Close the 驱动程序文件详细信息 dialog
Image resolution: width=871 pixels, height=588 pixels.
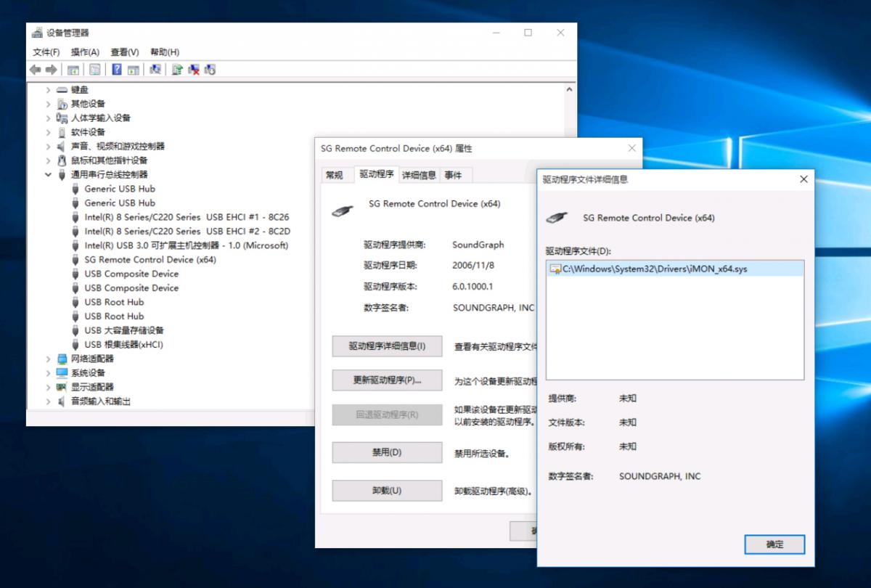tap(803, 179)
